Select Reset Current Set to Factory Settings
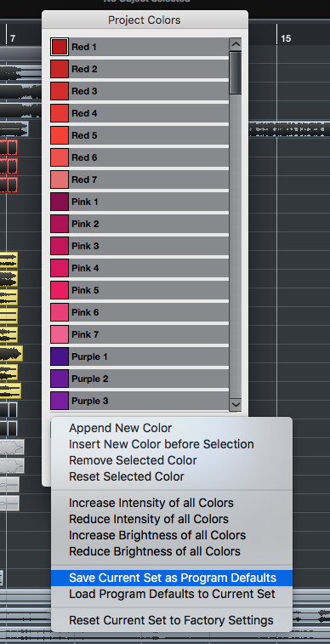This screenshot has width=330, height=644. (x=172, y=620)
